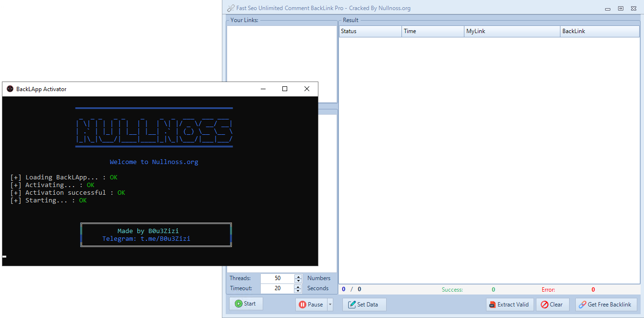This screenshot has width=644, height=318.
Task: Click the 'Made by B0u3Zizi' text
Action: pos(148,231)
